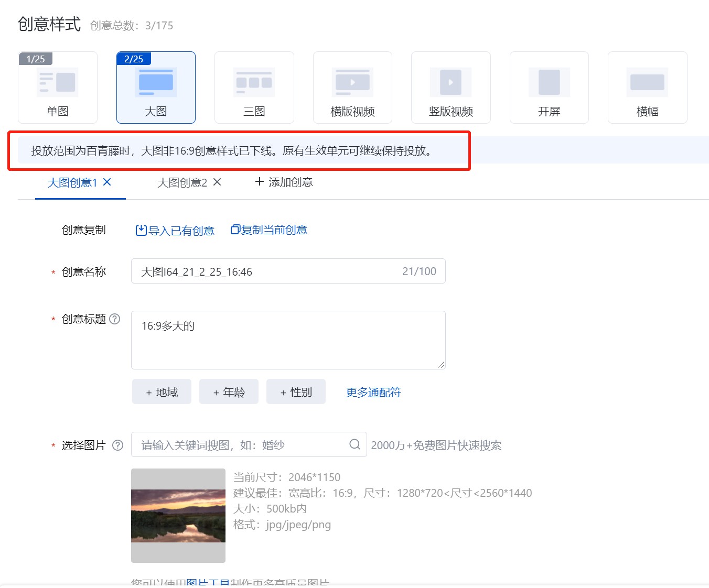Screen dimensions: 709x588
Task: Click 导入已有创意 link
Action: tap(175, 231)
